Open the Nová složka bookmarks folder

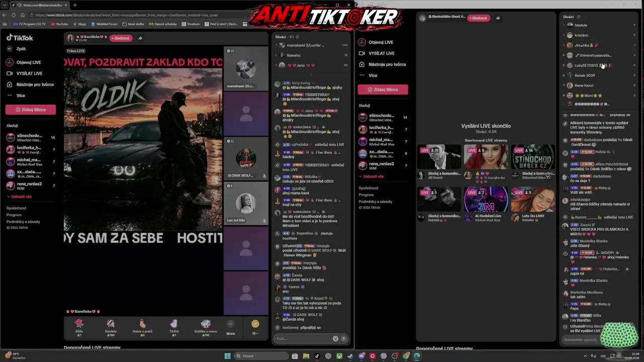(133, 24)
